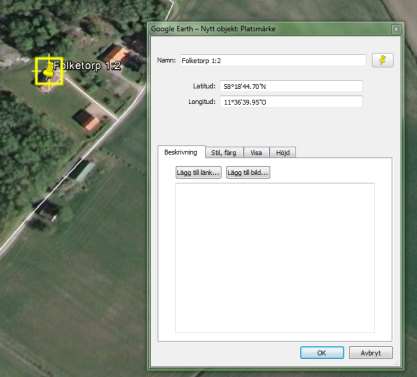
Task: Click the grey-roofed barn beside the road
Action: coord(83,171)
